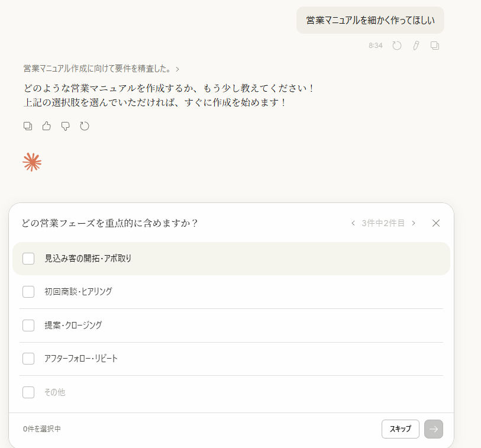This screenshot has height=448, width=481.
Task: Close the question panel with the X icon
Action: coord(436,223)
